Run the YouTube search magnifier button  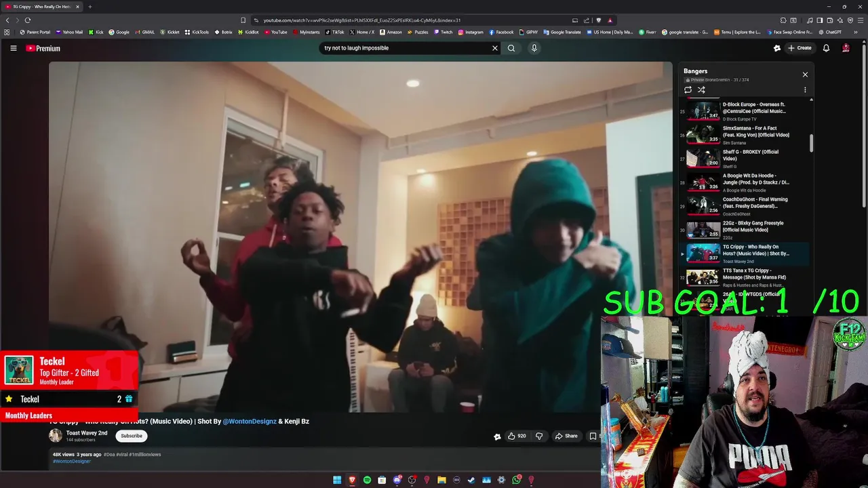[511, 48]
